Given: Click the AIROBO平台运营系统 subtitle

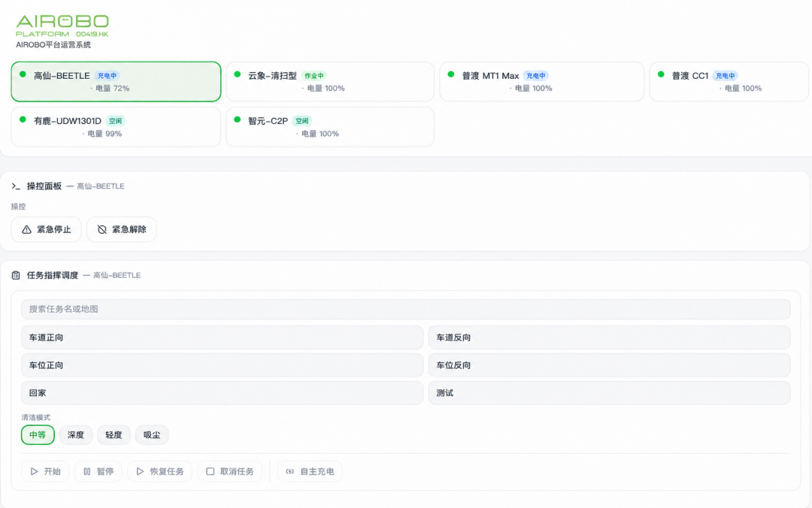Looking at the screenshot, I should (x=53, y=44).
